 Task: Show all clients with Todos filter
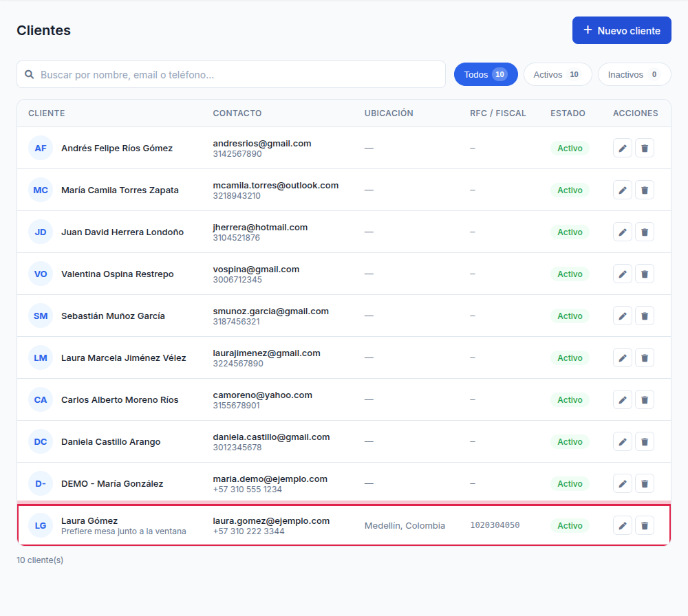coord(486,74)
